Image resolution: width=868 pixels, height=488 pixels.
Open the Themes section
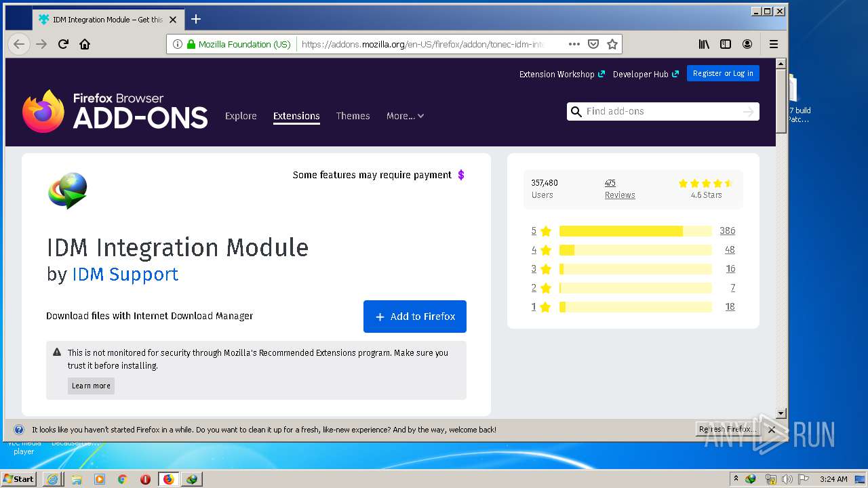(353, 116)
